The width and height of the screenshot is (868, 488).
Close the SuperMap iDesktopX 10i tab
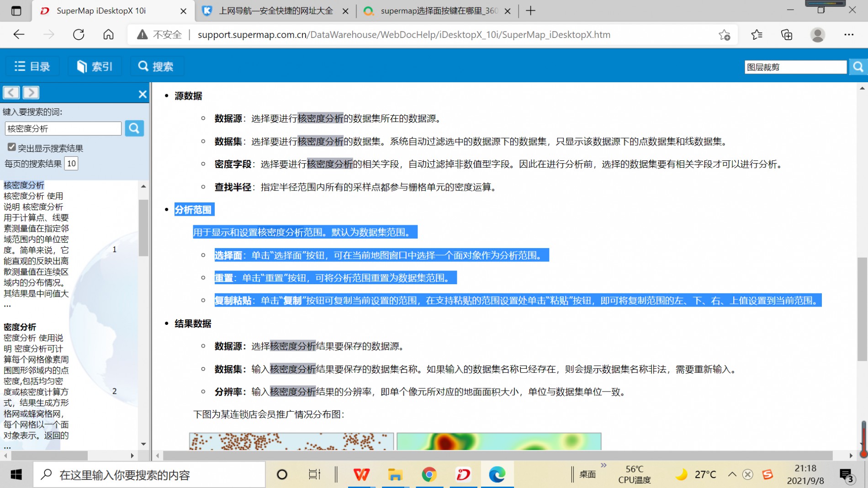[183, 11]
